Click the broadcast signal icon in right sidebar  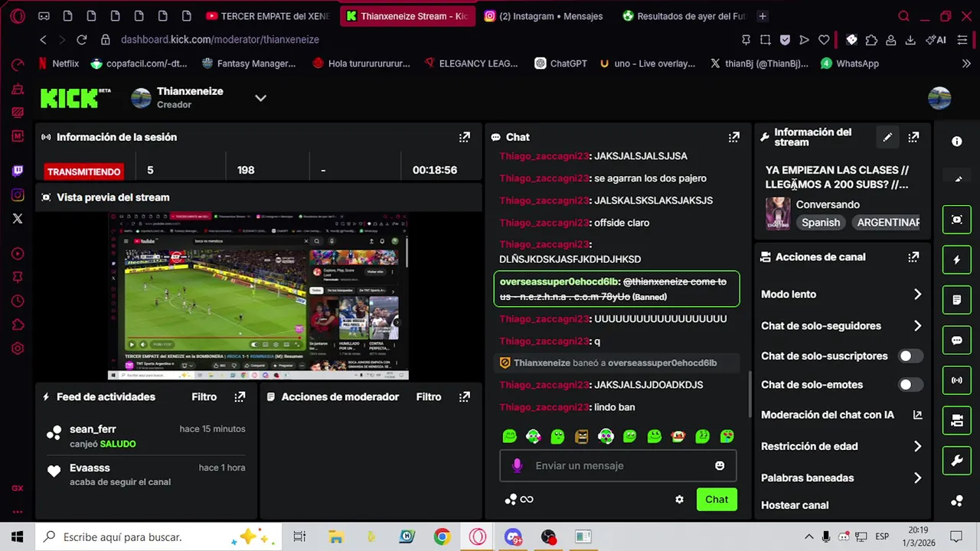(x=956, y=380)
